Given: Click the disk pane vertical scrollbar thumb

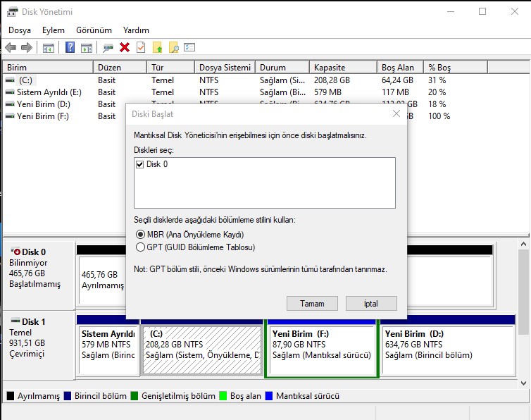Looking at the screenshot, I should [x=523, y=292].
